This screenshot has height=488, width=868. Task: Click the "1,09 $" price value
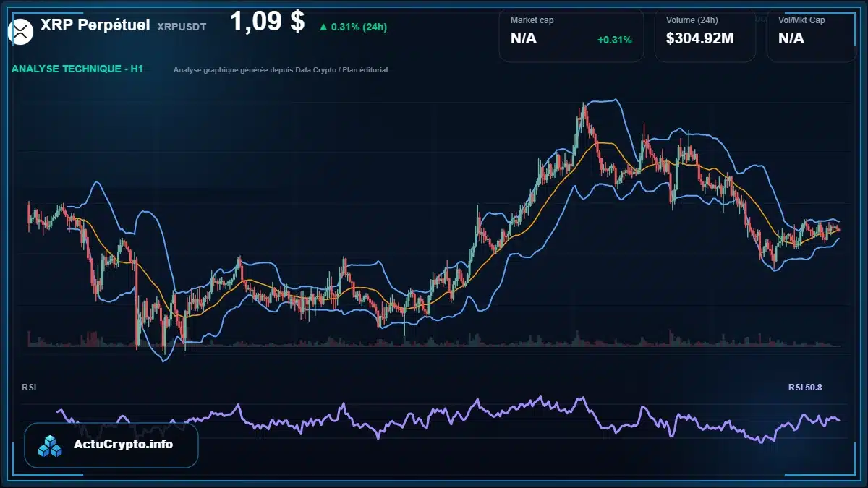[267, 22]
